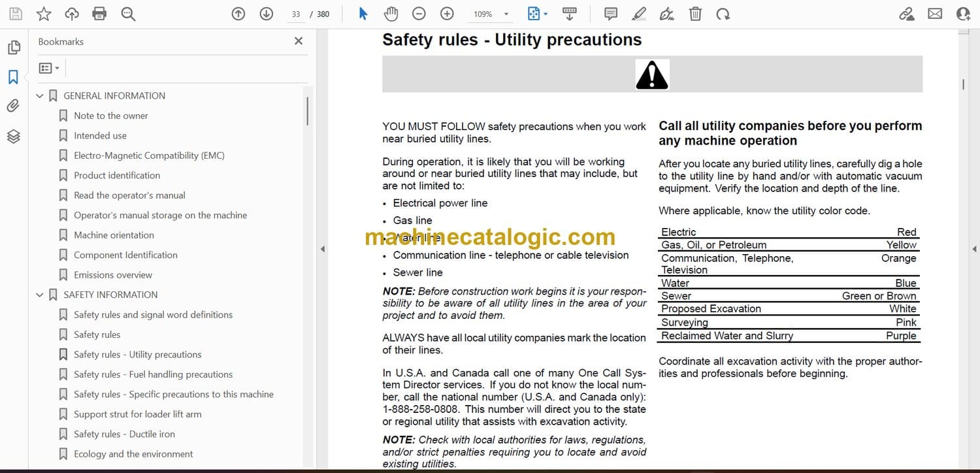980x473 pixels.
Task: Rotate the page view
Action: click(723, 14)
